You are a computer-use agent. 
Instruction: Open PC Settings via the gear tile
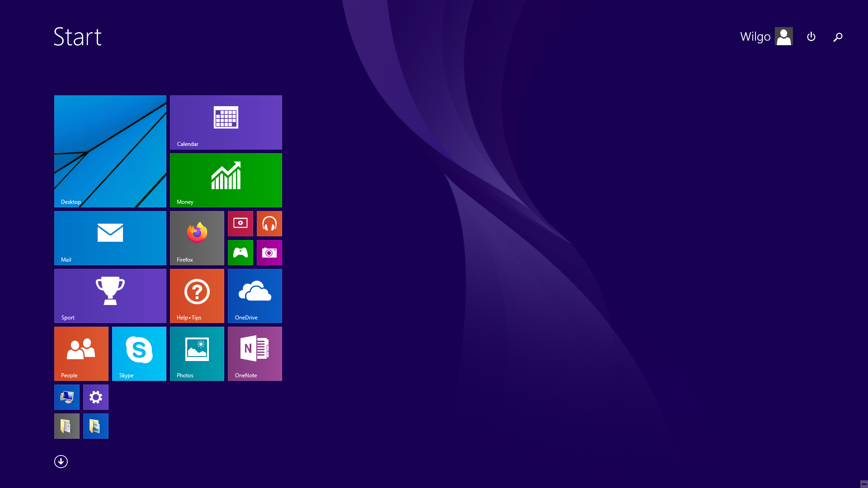(x=95, y=397)
